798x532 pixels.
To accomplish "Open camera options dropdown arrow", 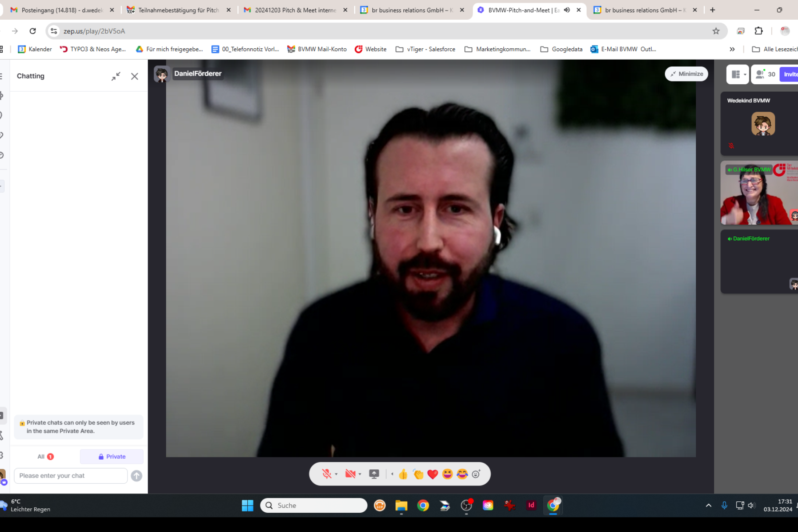I will [360, 474].
